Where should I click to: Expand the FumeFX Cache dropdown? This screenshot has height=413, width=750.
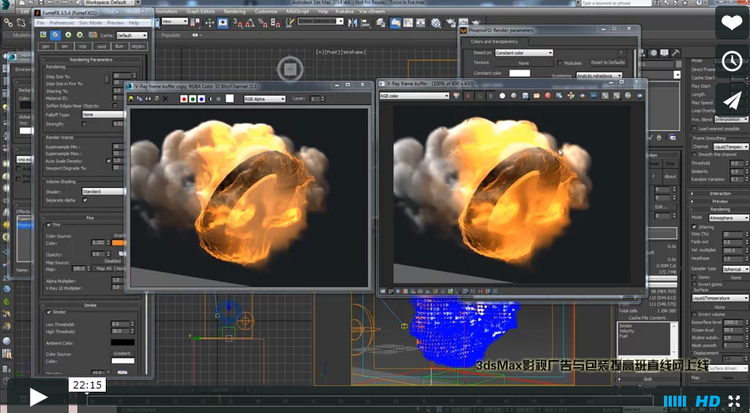pyautogui.click(x=132, y=35)
